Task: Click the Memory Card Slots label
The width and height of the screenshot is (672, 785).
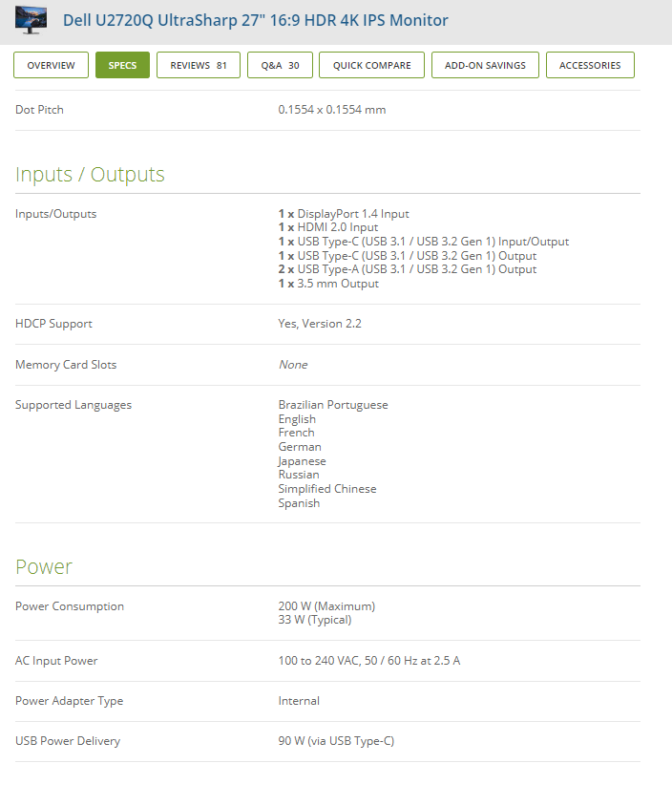Action: click(x=66, y=365)
